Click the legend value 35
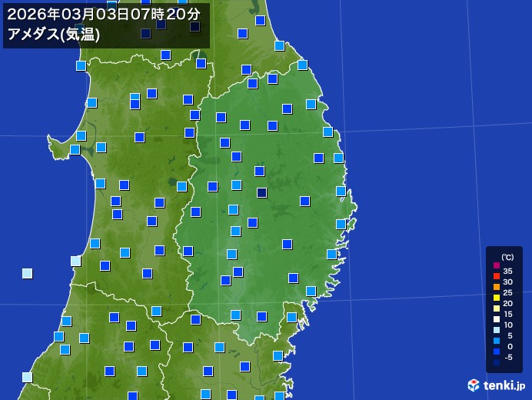The width and height of the screenshot is (532, 400). coord(507,271)
